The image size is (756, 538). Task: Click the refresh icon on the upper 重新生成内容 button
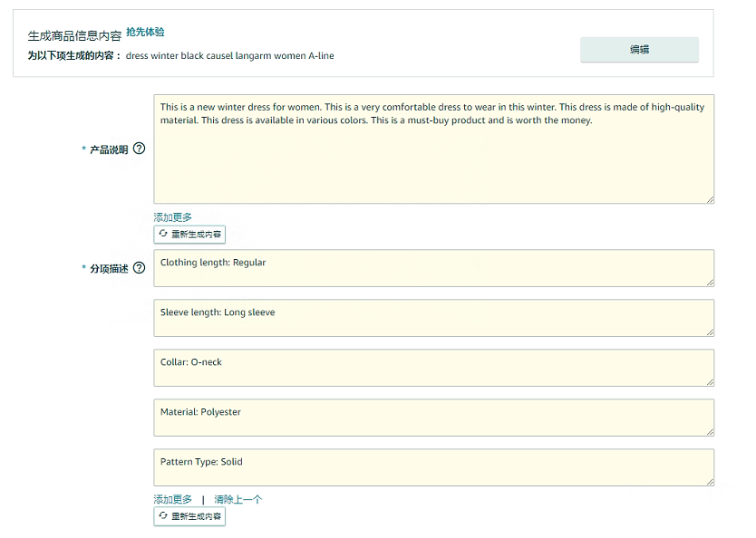pos(163,234)
